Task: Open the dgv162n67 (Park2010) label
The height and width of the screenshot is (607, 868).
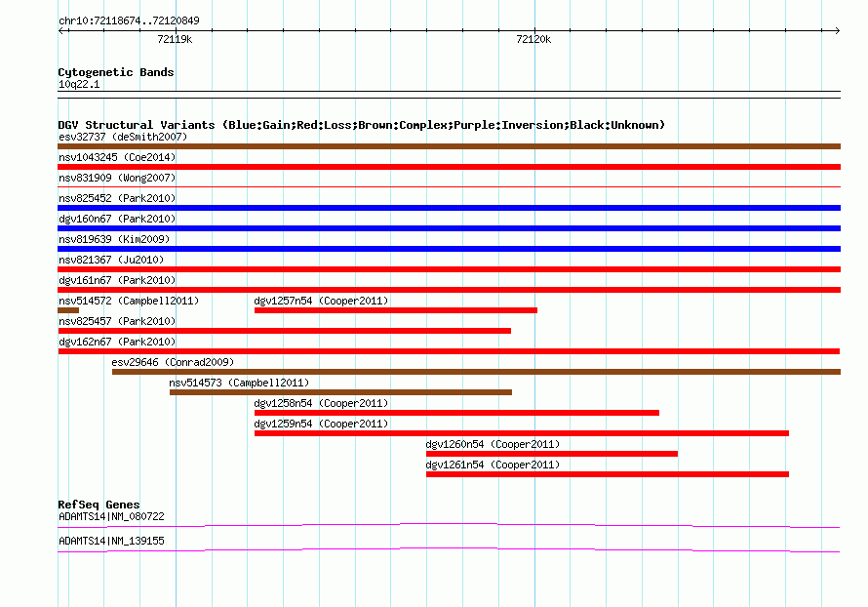Action: click(117, 342)
